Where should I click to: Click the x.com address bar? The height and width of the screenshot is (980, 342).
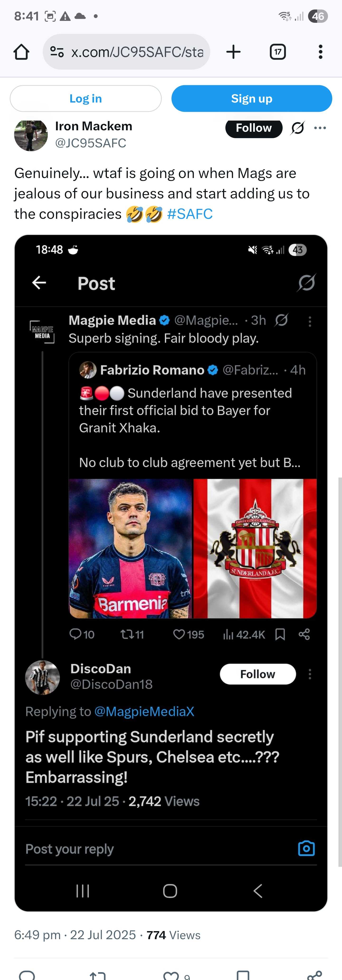point(137,52)
